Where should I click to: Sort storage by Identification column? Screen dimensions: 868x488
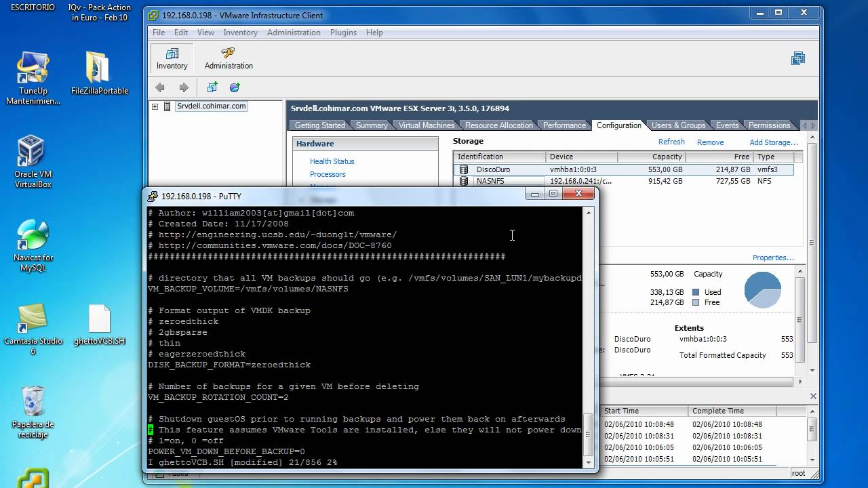[500, 157]
